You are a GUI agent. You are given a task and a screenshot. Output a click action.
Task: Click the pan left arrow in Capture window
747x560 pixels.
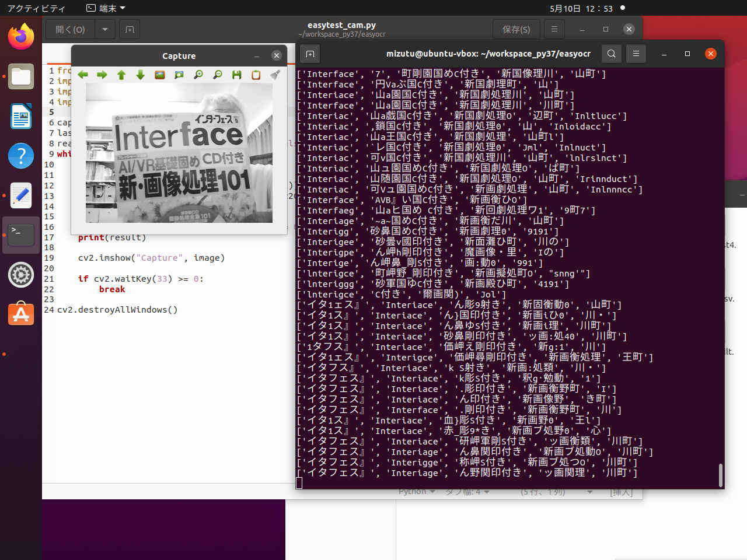click(x=83, y=75)
